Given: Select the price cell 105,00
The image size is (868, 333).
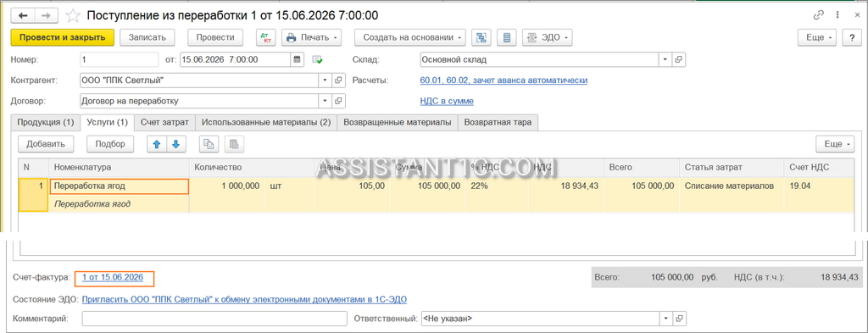Looking at the screenshot, I should (352, 186).
